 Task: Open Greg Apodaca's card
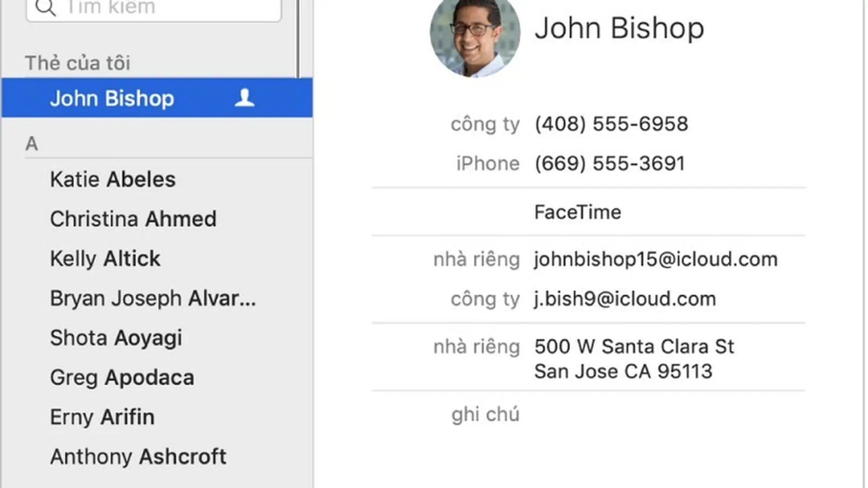pos(122,378)
